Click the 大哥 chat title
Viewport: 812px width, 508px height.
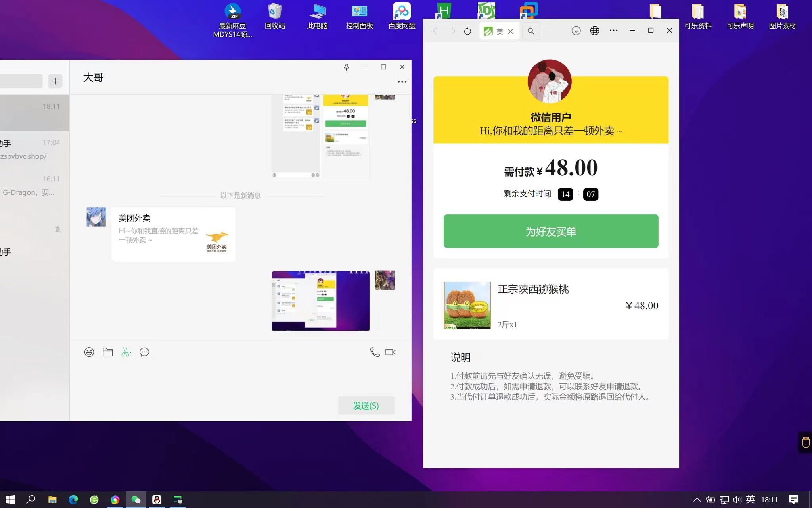point(93,77)
